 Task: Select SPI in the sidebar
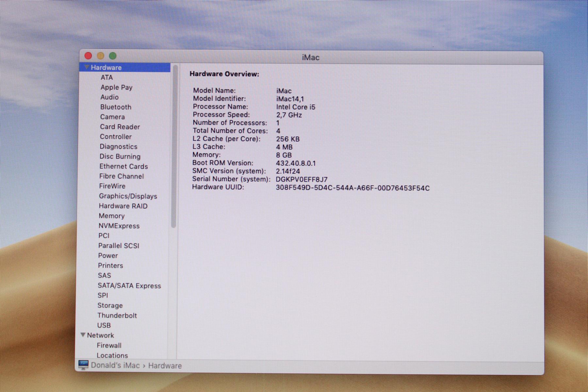tap(103, 296)
